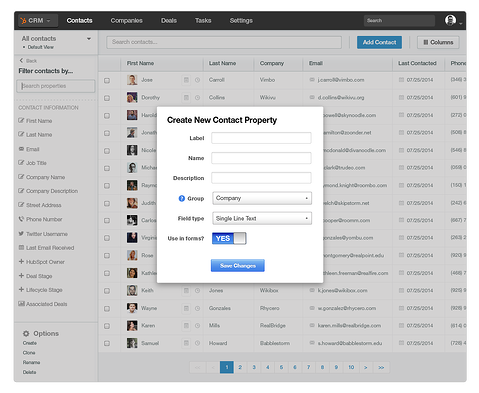Screen dimensions: 479x393
Task: Click the top navigation Search field
Action: 399,21
